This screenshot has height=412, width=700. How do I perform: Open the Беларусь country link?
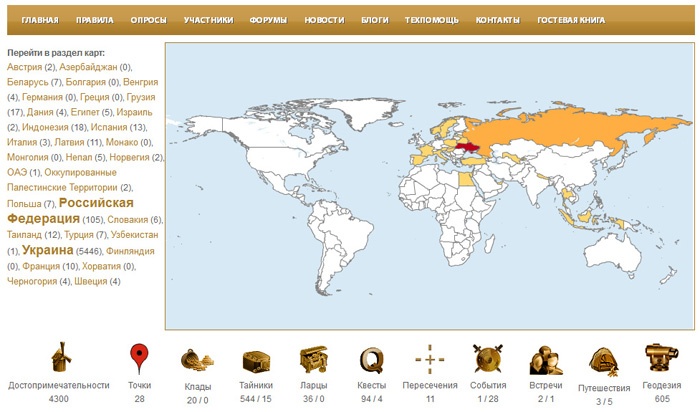28,82
